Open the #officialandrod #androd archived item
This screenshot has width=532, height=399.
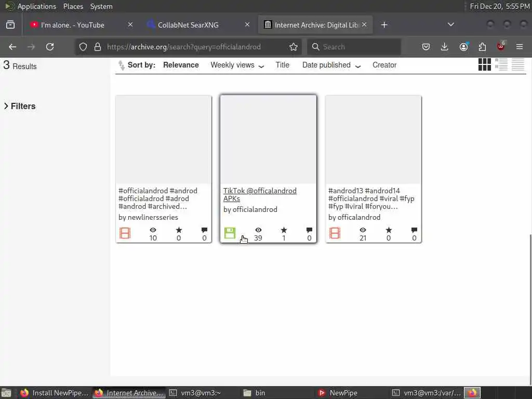pyautogui.click(x=158, y=198)
